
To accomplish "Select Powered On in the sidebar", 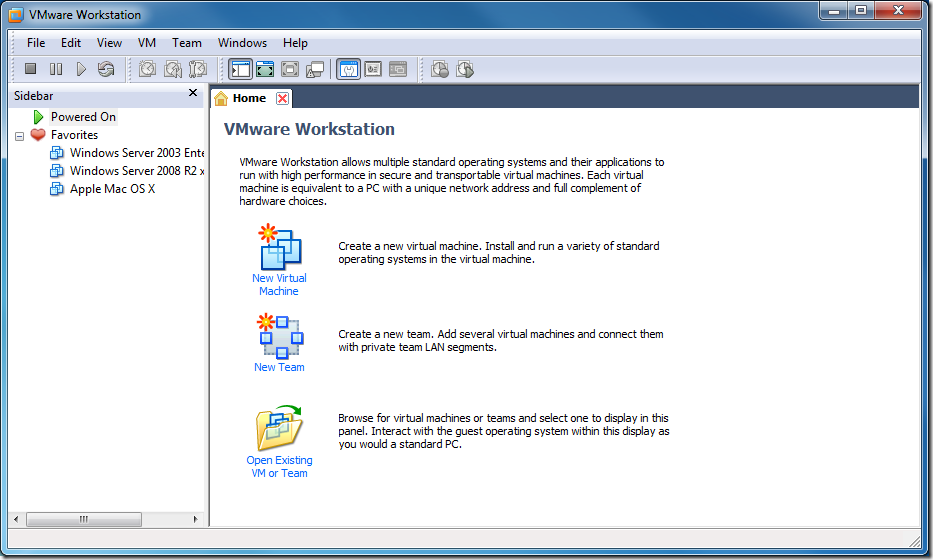I will click(83, 117).
